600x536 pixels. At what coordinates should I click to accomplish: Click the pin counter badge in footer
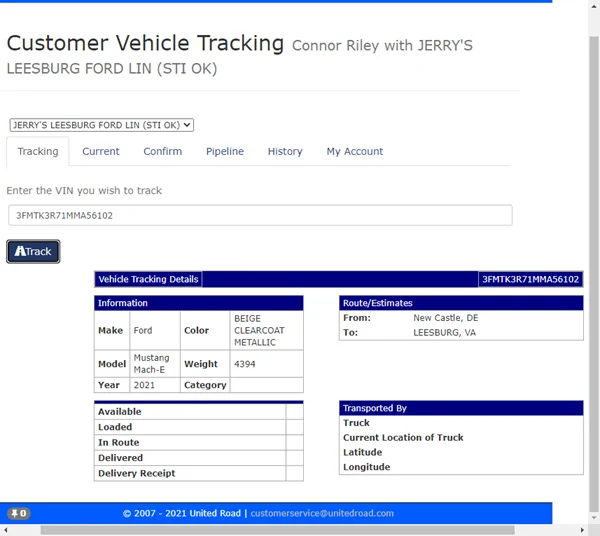19,513
